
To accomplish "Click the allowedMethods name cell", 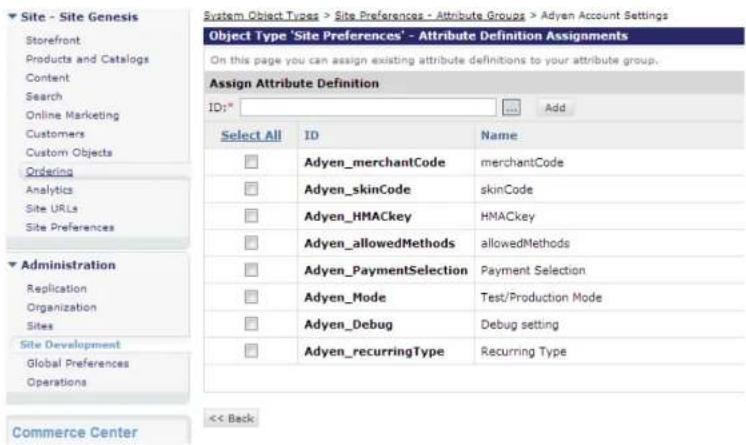I will [x=525, y=243].
